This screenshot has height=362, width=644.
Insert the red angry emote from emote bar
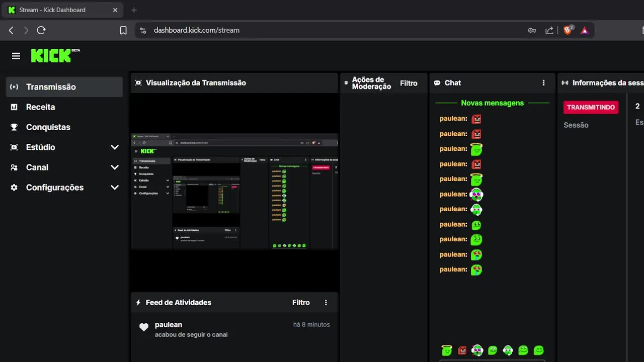[x=462, y=350]
